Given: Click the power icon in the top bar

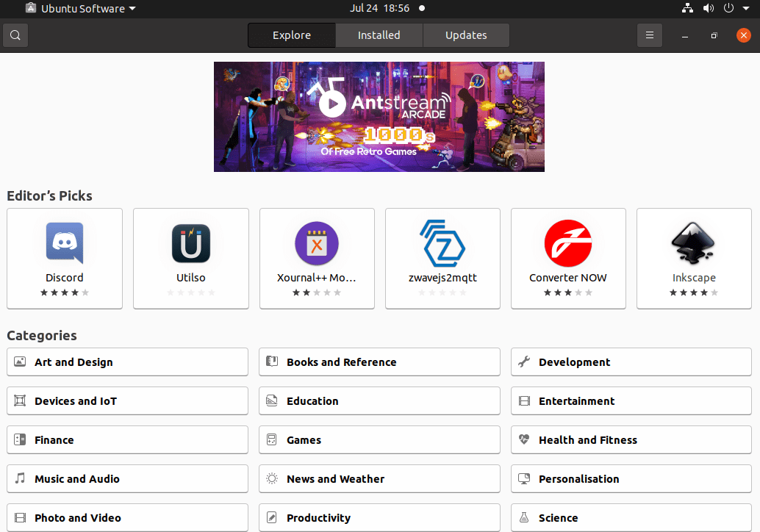Looking at the screenshot, I should [x=728, y=8].
